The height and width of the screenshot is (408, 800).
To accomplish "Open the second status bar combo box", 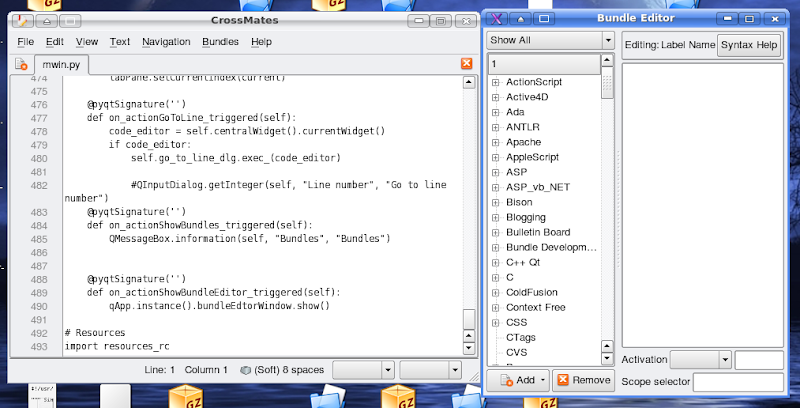I will click(431, 370).
